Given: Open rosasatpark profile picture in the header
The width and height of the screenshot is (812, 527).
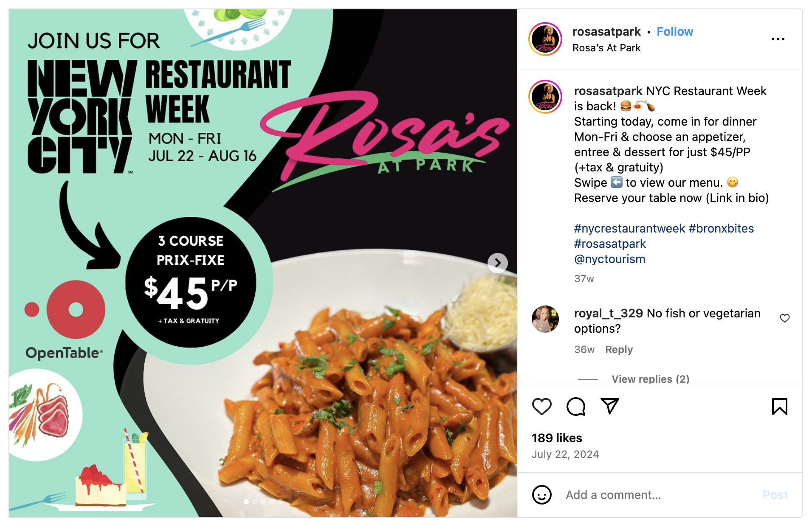Looking at the screenshot, I should [545, 39].
